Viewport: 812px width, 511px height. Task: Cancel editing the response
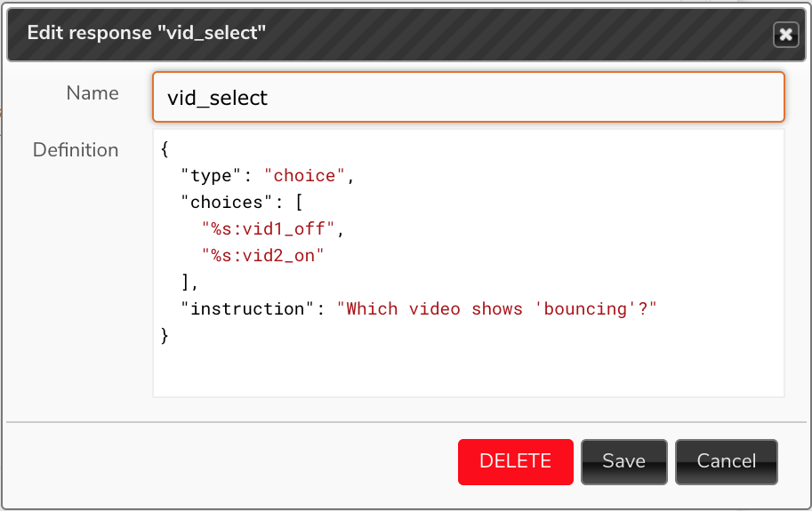[726, 462]
